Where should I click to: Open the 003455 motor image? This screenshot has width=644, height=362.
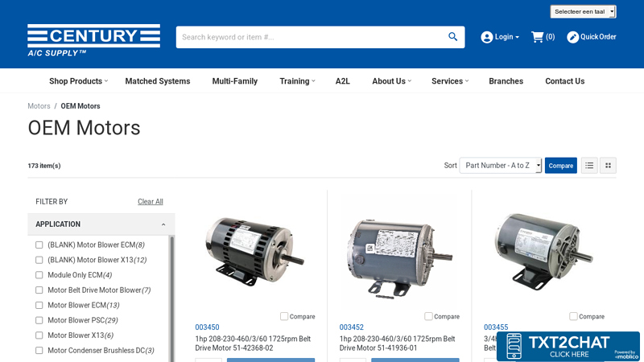[544, 252]
